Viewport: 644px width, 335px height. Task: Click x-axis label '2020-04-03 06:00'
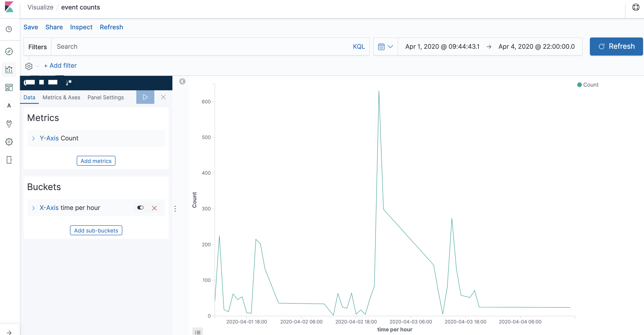(x=410, y=322)
